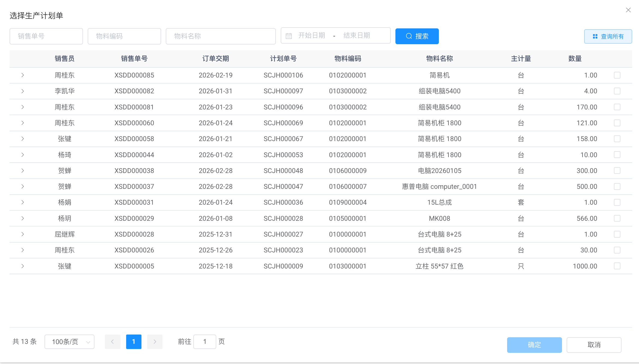
Task: Select page 1 in pagination
Action: click(x=134, y=342)
